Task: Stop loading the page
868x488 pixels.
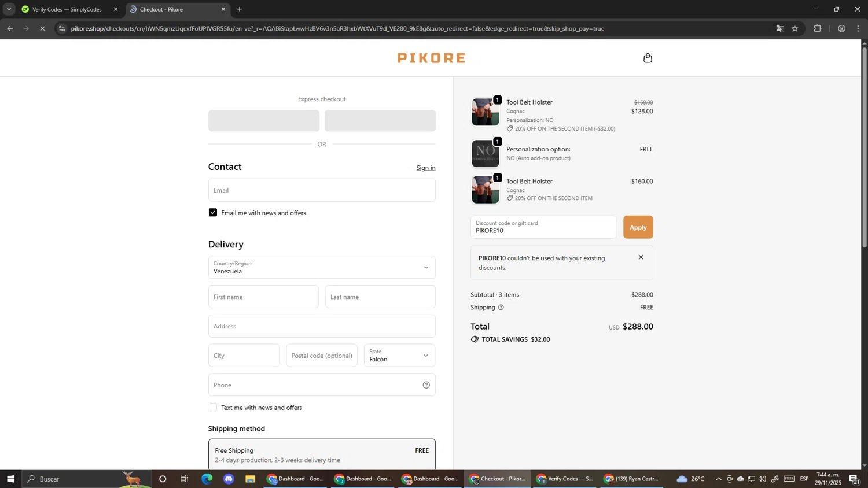Action: 42,28
